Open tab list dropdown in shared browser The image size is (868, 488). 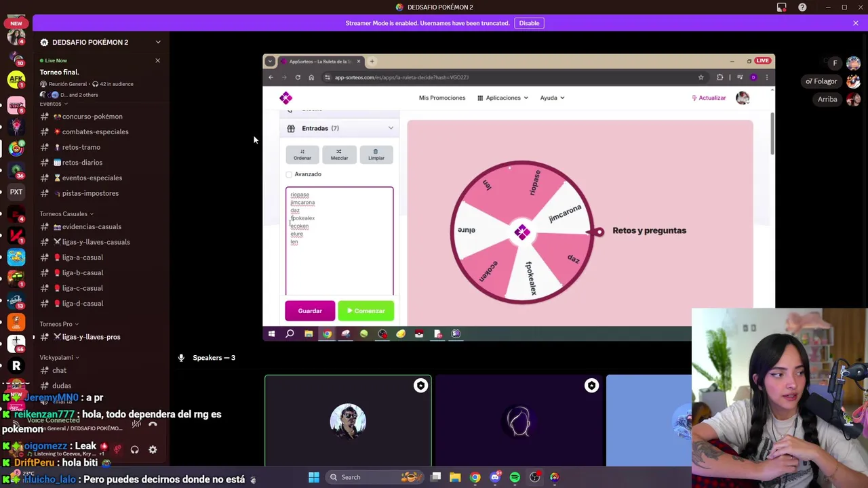tap(270, 62)
